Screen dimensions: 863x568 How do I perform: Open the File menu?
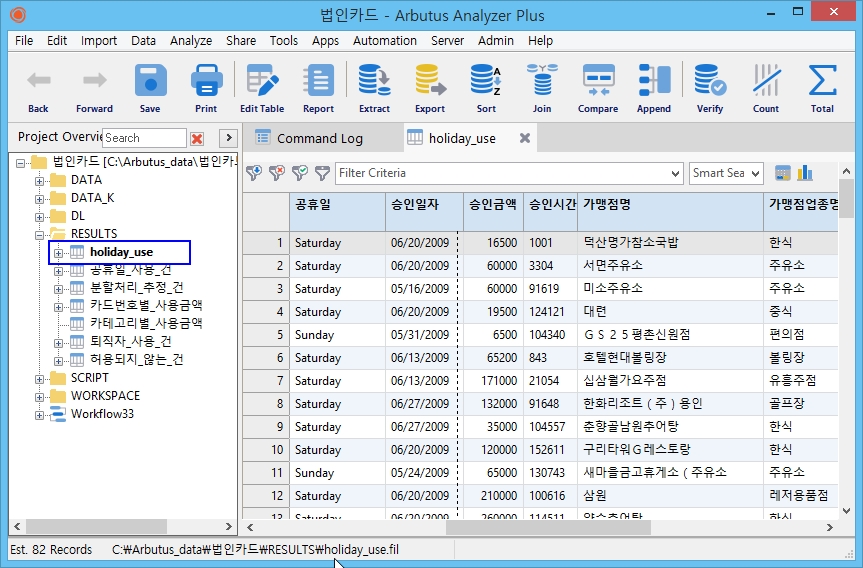click(24, 41)
